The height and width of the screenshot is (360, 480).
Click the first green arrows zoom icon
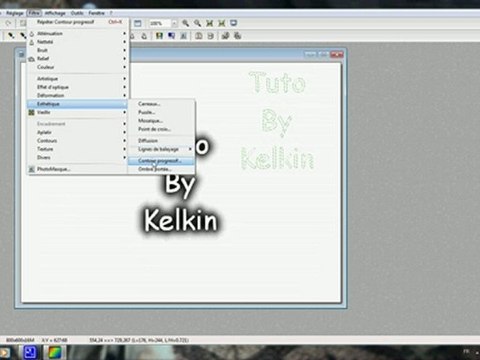coord(210,23)
